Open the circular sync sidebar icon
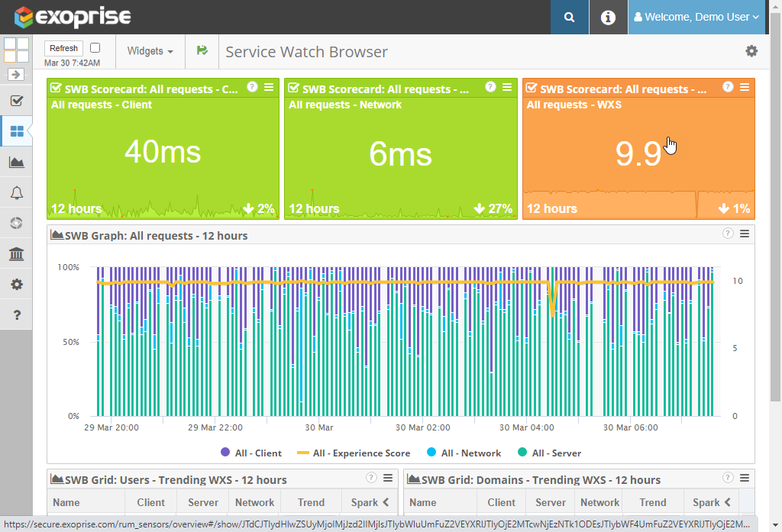Screen dimensions: 782x532 pos(17,223)
